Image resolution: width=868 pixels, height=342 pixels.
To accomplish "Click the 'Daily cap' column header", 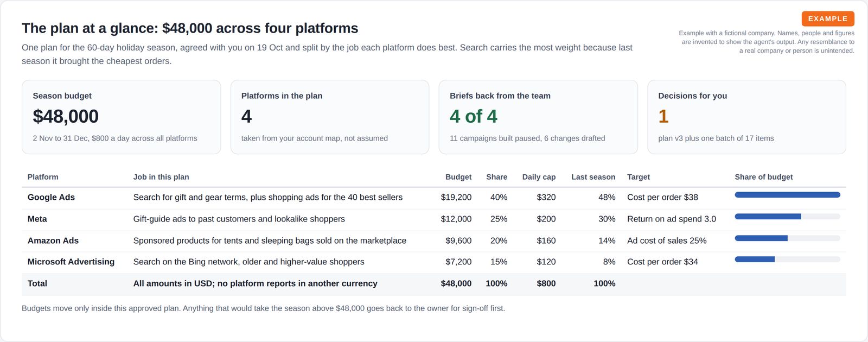I will 539,177.
